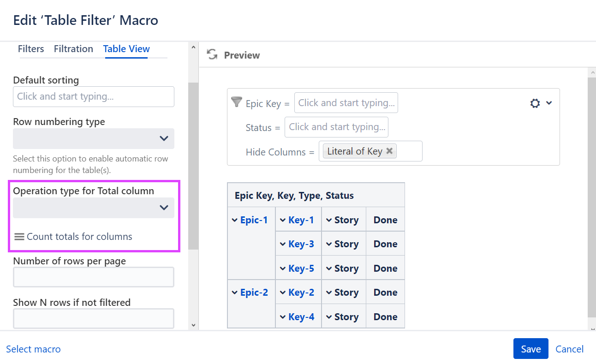
Task: Expand the Epic-1 cell chevron
Action: coord(235,220)
